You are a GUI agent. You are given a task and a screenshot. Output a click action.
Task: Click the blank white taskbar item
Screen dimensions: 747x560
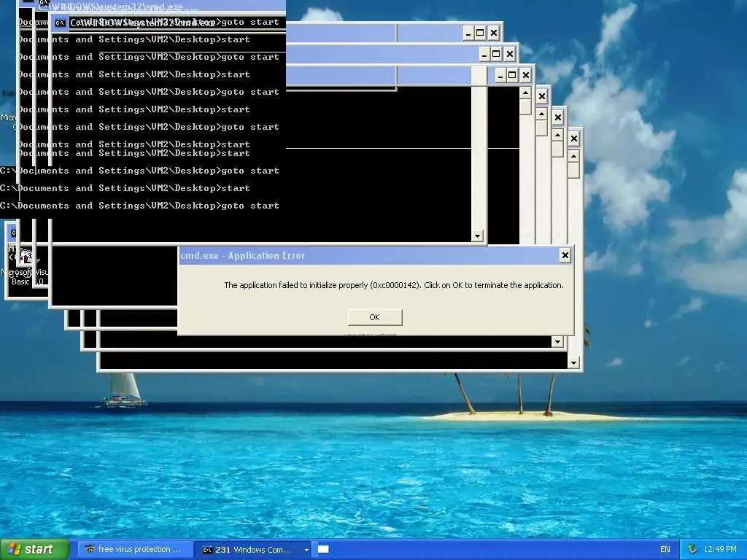pyautogui.click(x=323, y=550)
